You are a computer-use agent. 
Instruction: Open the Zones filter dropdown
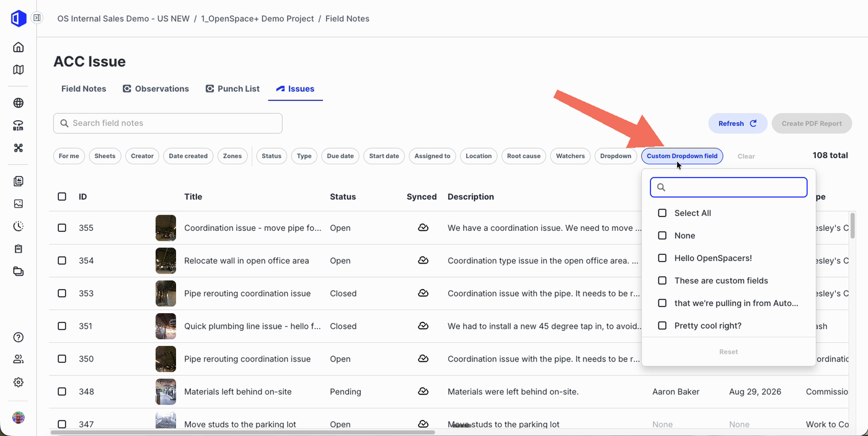[x=232, y=156]
